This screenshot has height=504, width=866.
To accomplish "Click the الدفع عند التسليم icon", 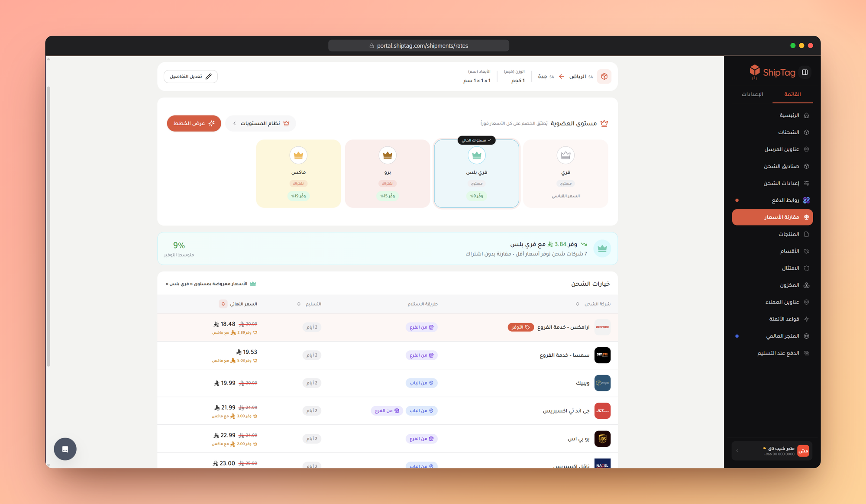I will click(x=806, y=353).
